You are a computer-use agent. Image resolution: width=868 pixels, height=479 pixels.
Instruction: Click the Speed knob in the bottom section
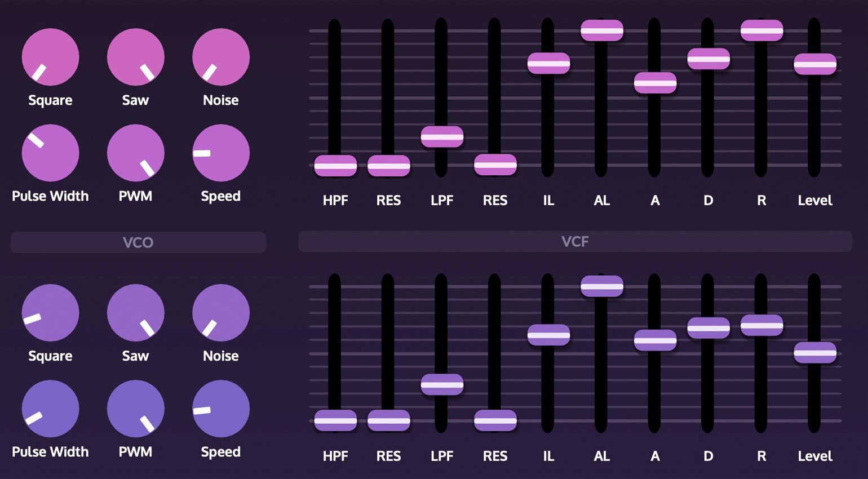pos(220,409)
